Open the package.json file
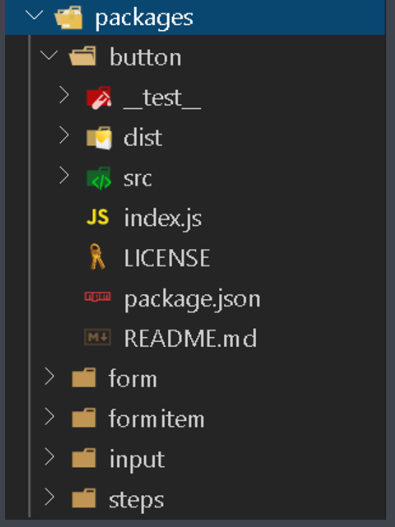 pyautogui.click(x=192, y=299)
